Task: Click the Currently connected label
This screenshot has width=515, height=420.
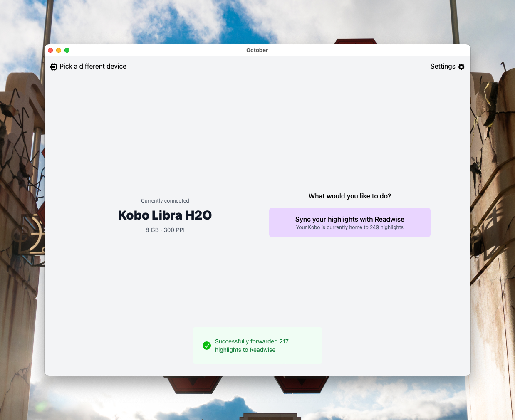Action: [165, 201]
